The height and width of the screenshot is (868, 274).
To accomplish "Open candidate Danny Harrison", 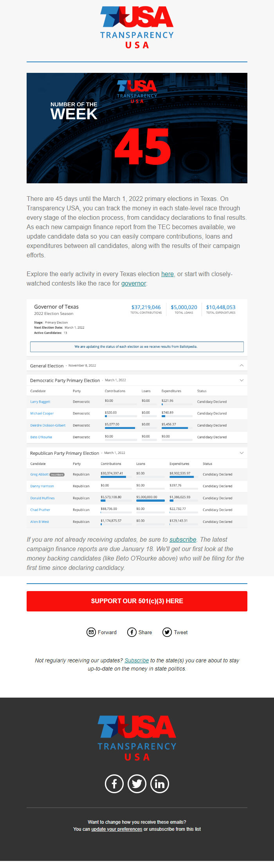I will [42, 486].
